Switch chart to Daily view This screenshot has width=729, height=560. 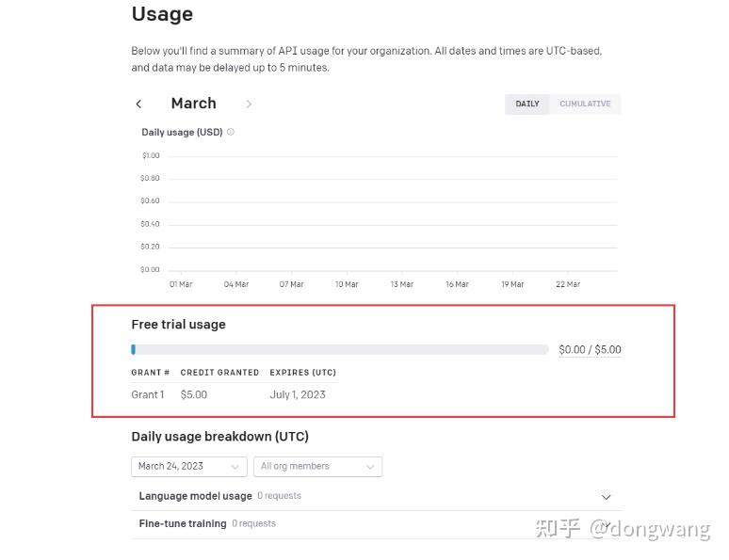pos(527,104)
